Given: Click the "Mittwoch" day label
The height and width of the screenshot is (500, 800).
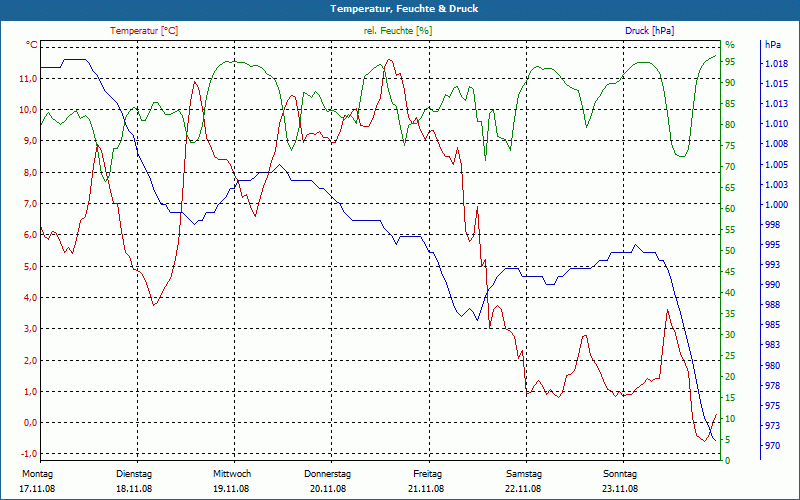Looking at the screenshot, I should [232, 474].
